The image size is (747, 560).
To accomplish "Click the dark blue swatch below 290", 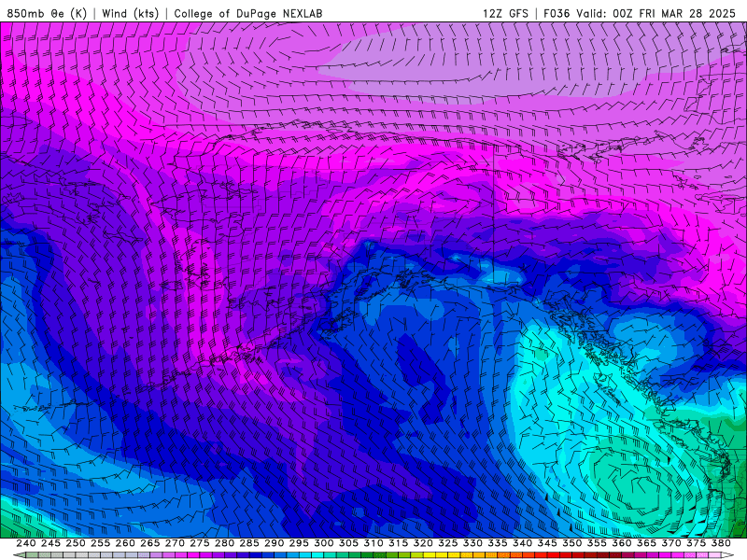I will click(x=268, y=555).
